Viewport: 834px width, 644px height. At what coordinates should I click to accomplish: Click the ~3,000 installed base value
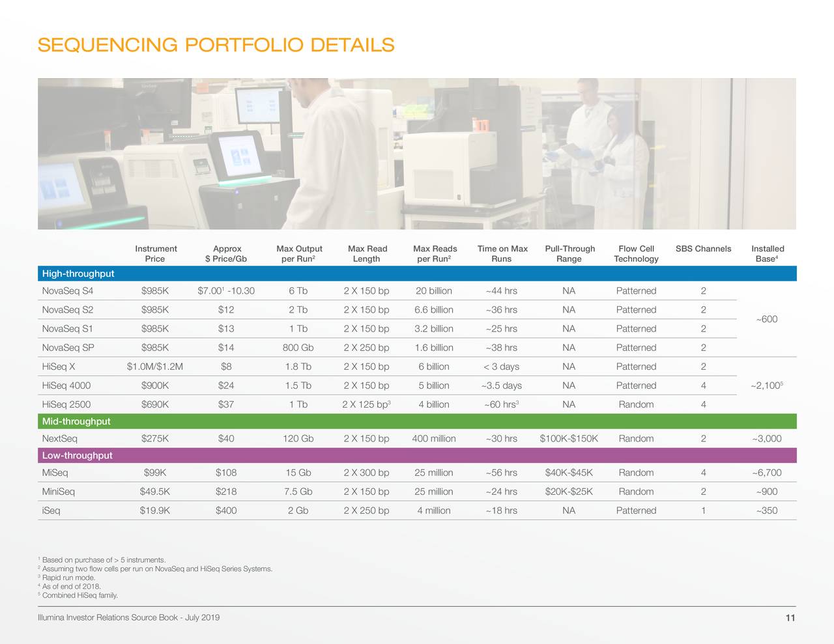[x=766, y=439]
